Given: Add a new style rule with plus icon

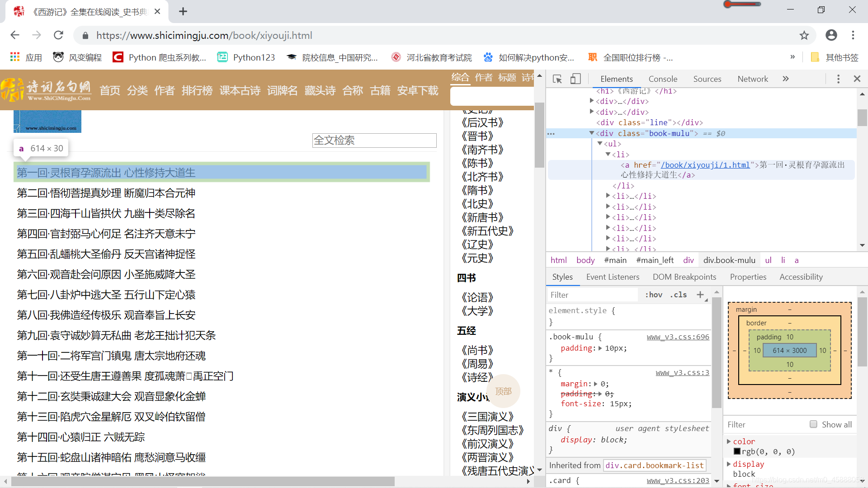Looking at the screenshot, I should click(700, 295).
